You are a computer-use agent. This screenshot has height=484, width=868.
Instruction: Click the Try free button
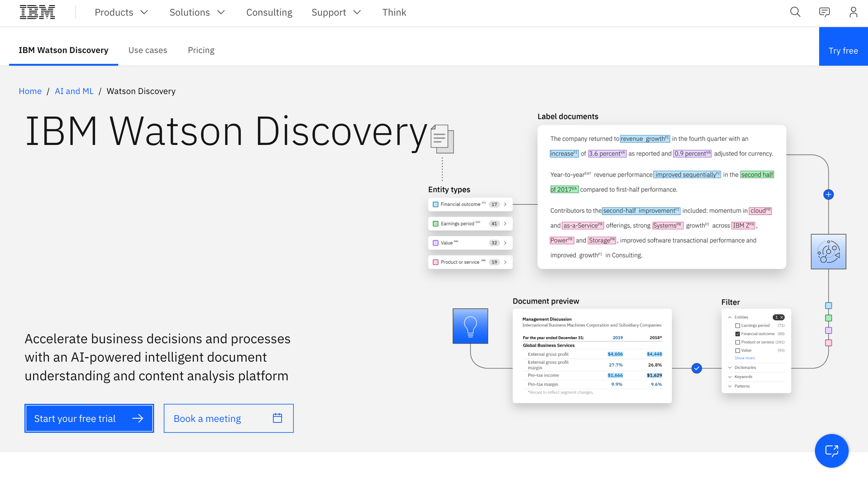click(843, 46)
